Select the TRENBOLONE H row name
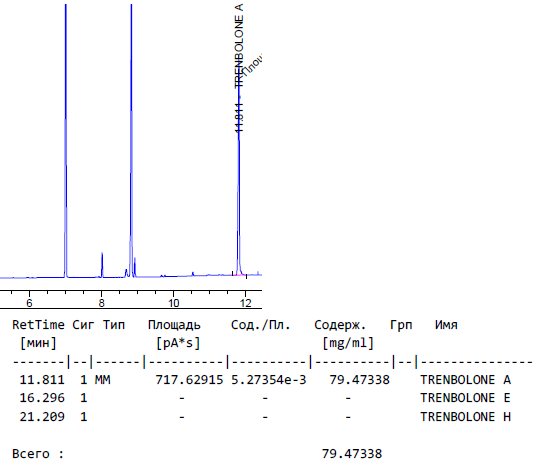 click(x=465, y=417)
